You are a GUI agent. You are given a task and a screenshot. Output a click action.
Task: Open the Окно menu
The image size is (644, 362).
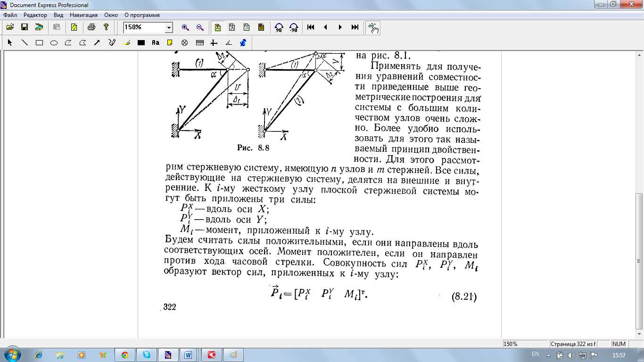click(x=111, y=15)
